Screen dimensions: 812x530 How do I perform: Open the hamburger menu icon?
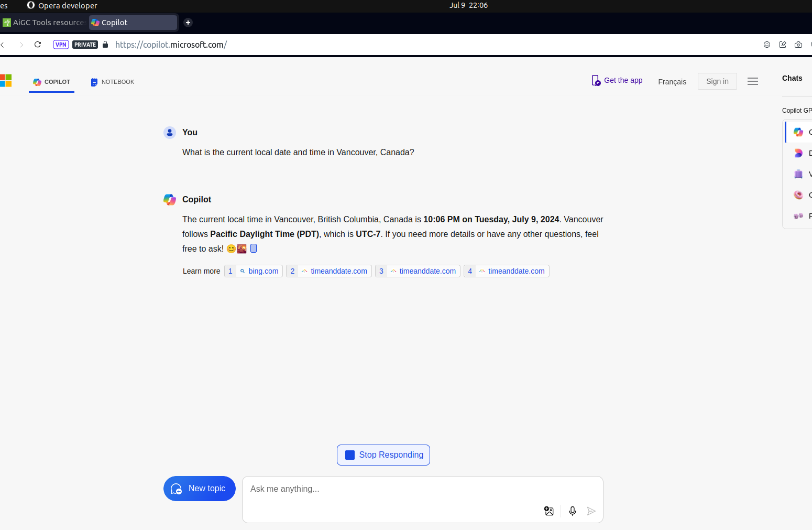[753, 81]
